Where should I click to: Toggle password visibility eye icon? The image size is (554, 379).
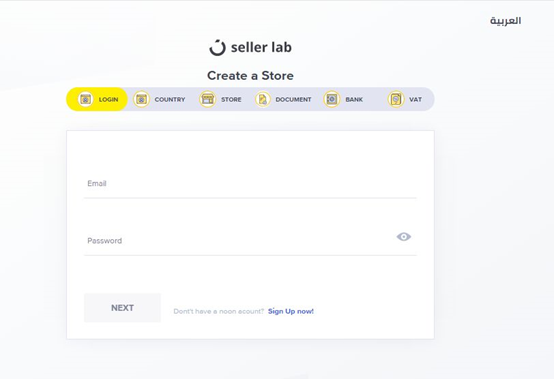pos(403,237)
